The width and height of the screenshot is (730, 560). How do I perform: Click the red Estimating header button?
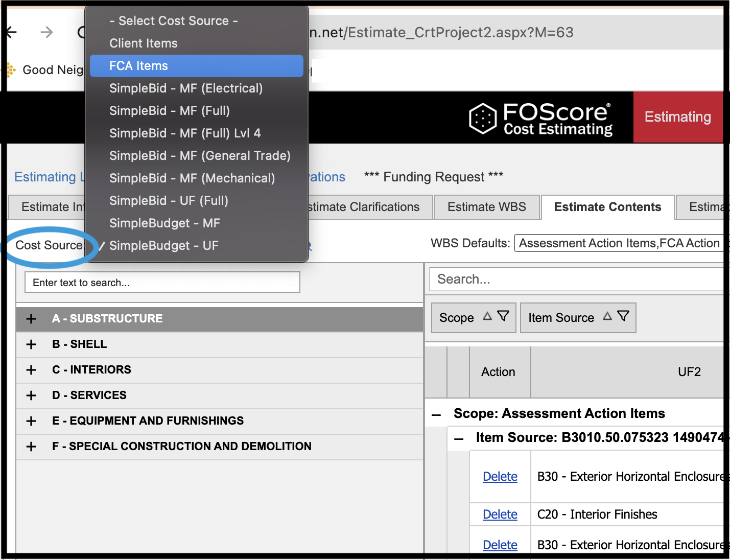678,117
